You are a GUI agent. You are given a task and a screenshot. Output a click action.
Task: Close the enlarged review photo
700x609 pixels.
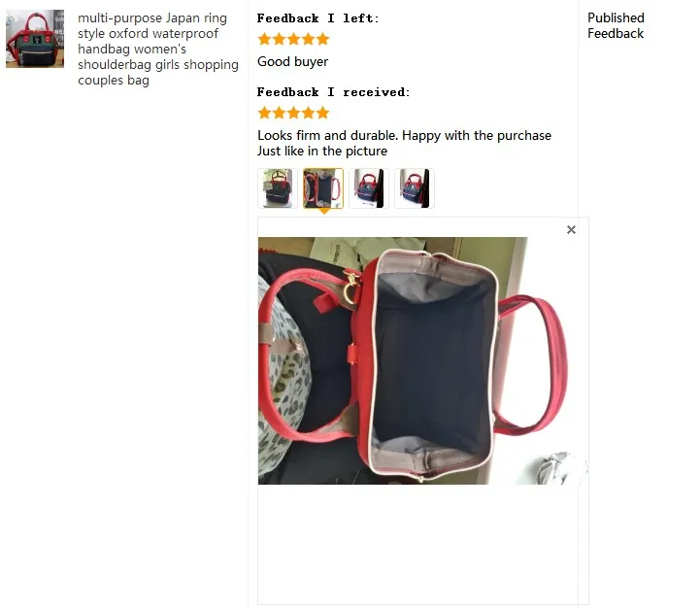(571, 229)
